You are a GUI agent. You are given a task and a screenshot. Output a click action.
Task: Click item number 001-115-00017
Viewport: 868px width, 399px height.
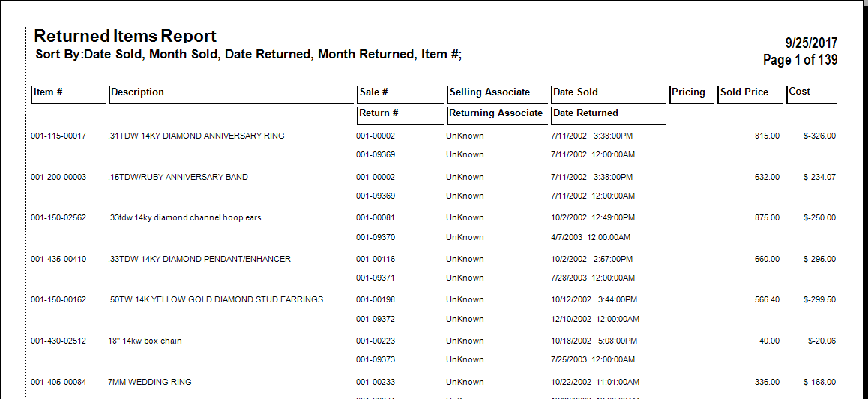58,136
